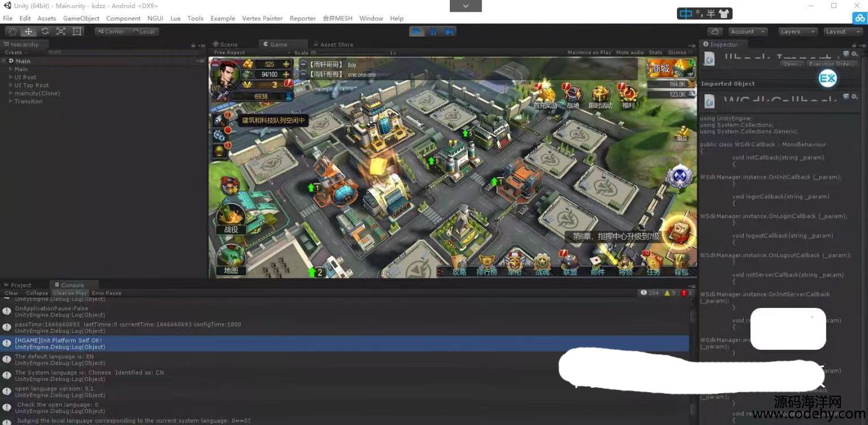Open the 背包 backpack icon

(681, 264)
